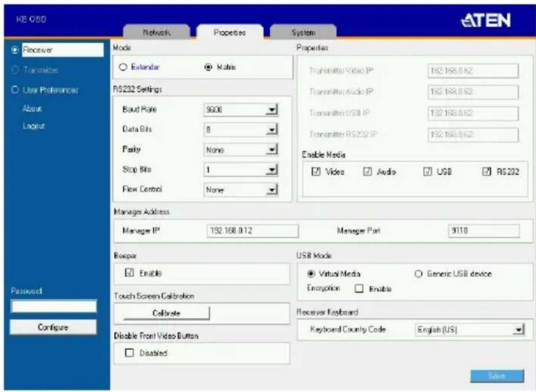
Task: Click the Transmitter Video IP field
Action: (x=473, y=71)
